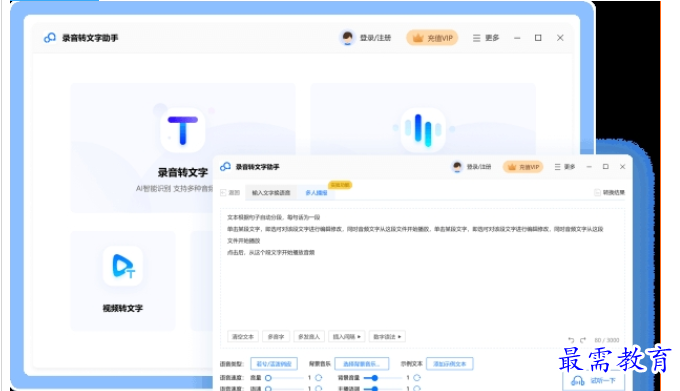Close the front 录音转文字助手 window
This screenshot has width=680, height=391.
coord(622,167)
